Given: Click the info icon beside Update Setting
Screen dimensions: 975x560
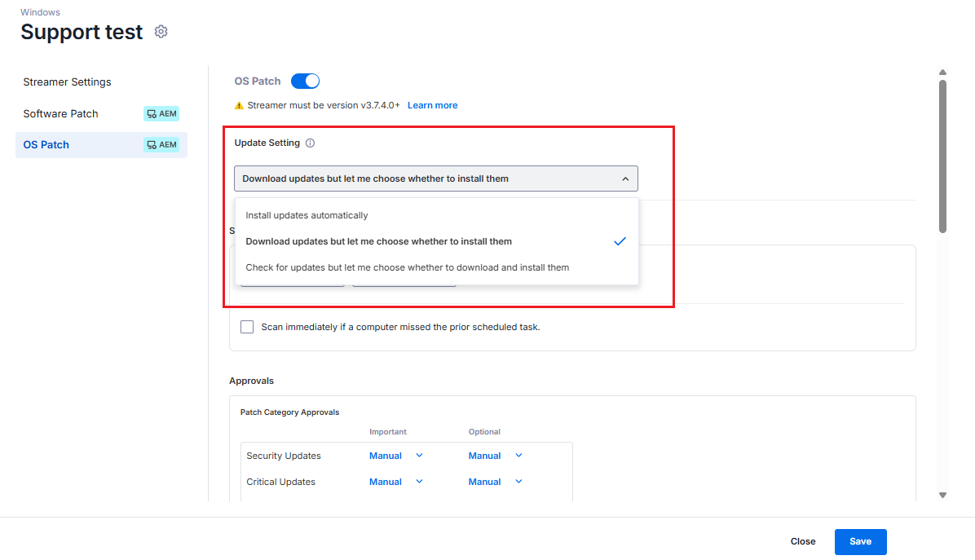Looking at the screenshot, I should coord(311,143).
